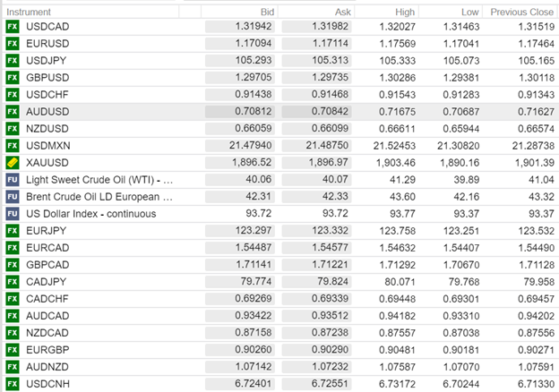Sort by the Instrument column header
Screen dimensions: 559x392
29,12
